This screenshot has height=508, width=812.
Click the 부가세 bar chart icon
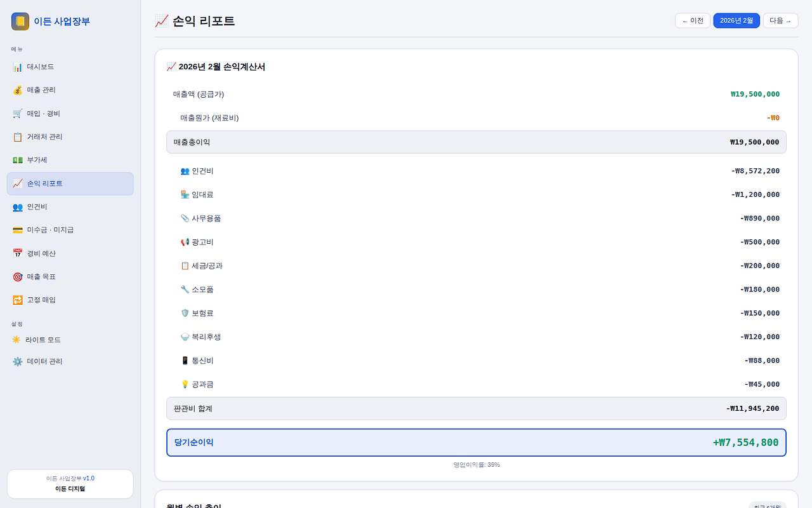point(18,159)
